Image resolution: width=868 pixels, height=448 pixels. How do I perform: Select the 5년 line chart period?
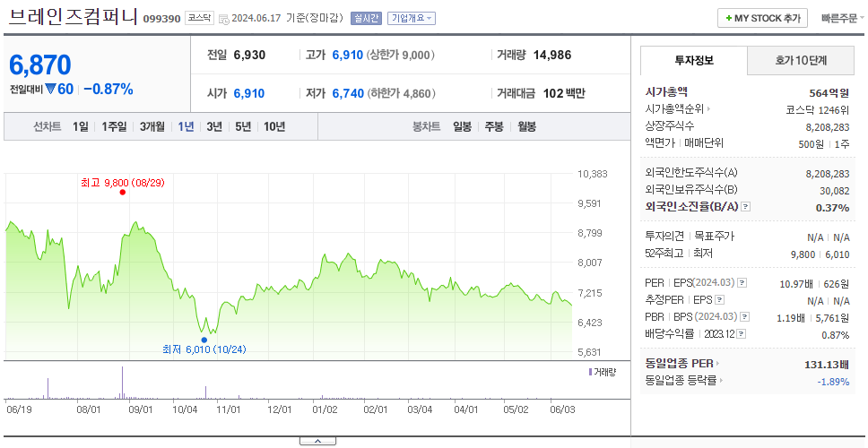pos(243,126)
